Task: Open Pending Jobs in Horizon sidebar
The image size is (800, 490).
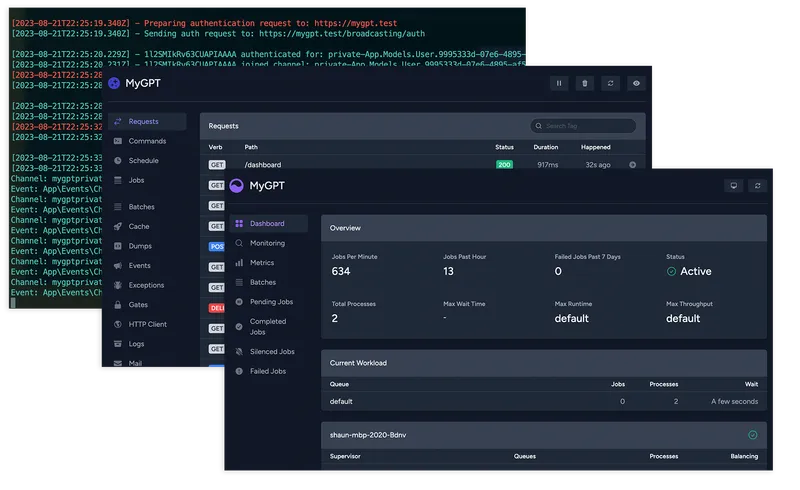Action: (x=269, y=302)
